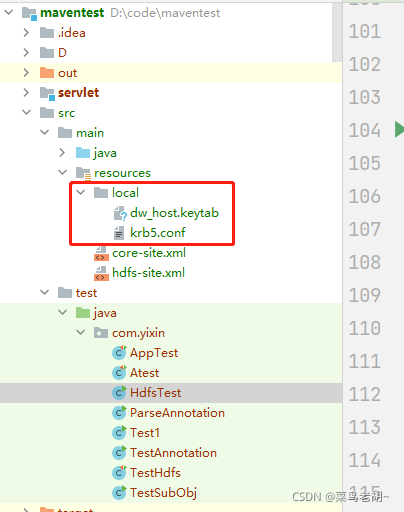
Task: Click the com.yixin package icon
Action: pos(101,333)
